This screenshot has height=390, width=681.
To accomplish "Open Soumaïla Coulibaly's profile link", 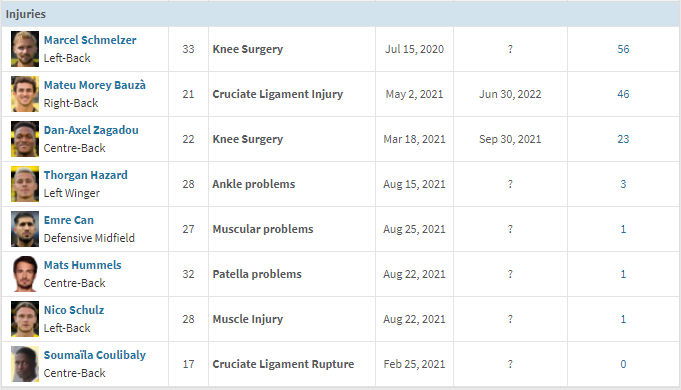I will (x=95, y=355).
